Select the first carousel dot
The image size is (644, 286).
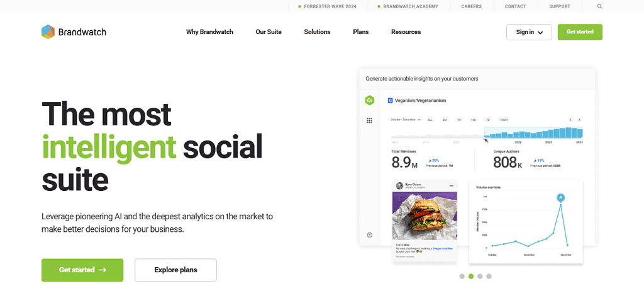pos(462,276)
